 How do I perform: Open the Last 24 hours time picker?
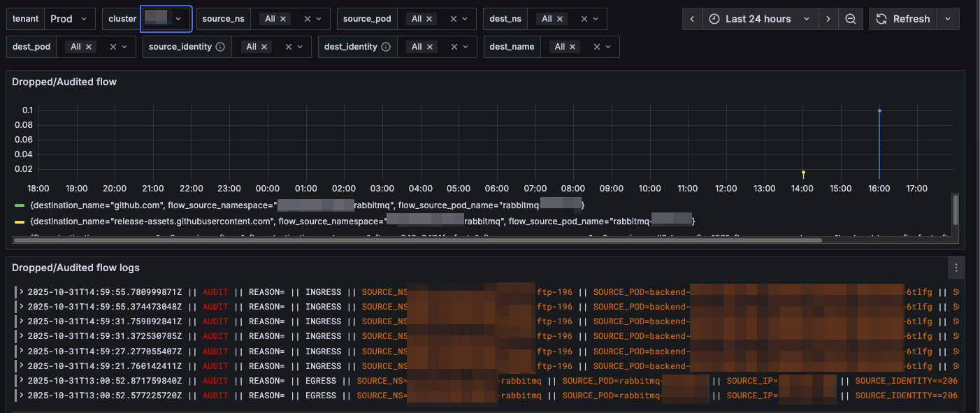coord(759,19)
